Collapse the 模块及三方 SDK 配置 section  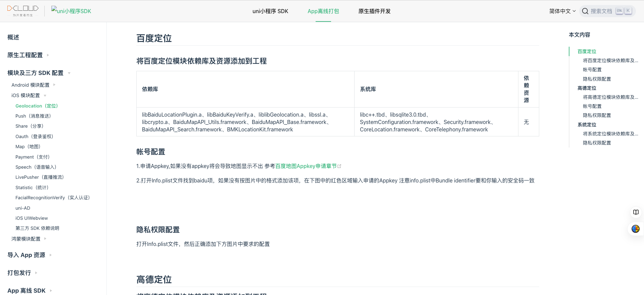coord(69,73)
